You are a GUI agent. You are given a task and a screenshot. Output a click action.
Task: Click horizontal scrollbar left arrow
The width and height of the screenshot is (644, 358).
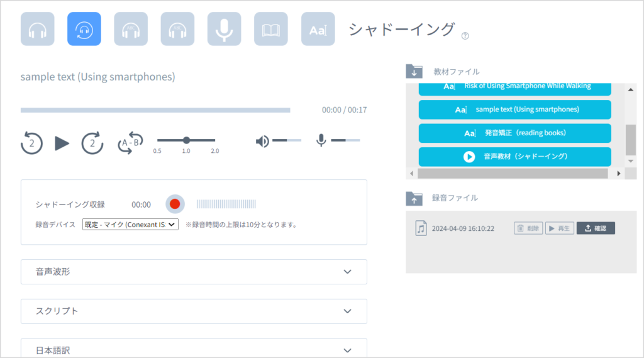pyautogui.click(x=412, y=174)
